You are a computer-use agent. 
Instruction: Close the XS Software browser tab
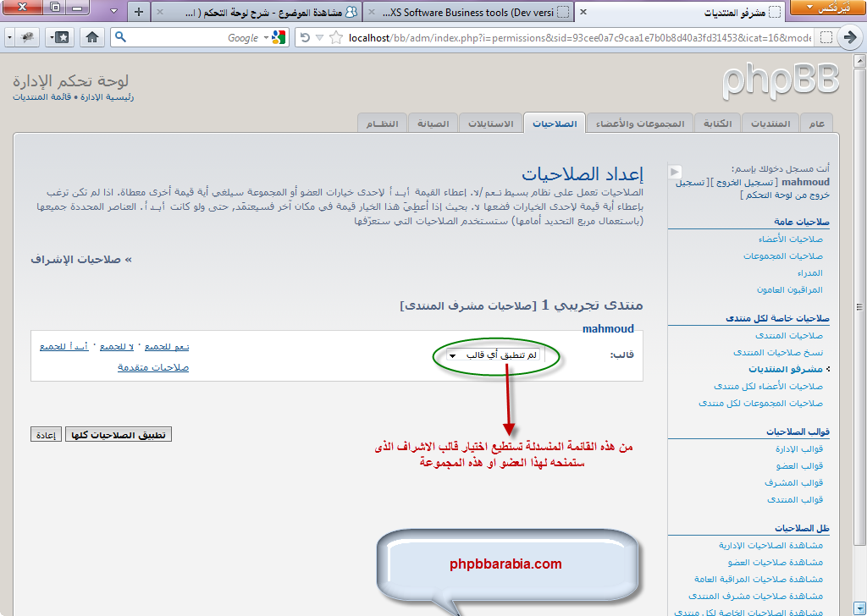coord(372,12)
